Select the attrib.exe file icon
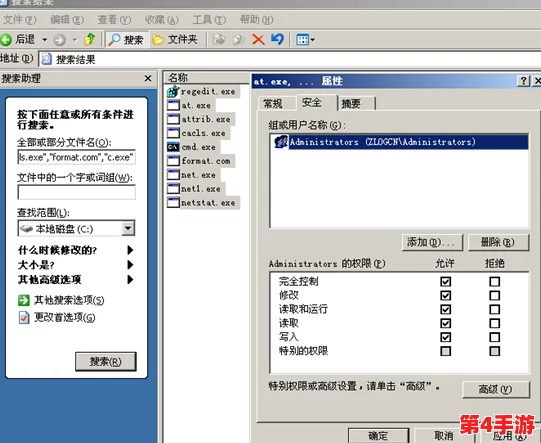The width and height of the screenshot is (541, 443). 173,119
